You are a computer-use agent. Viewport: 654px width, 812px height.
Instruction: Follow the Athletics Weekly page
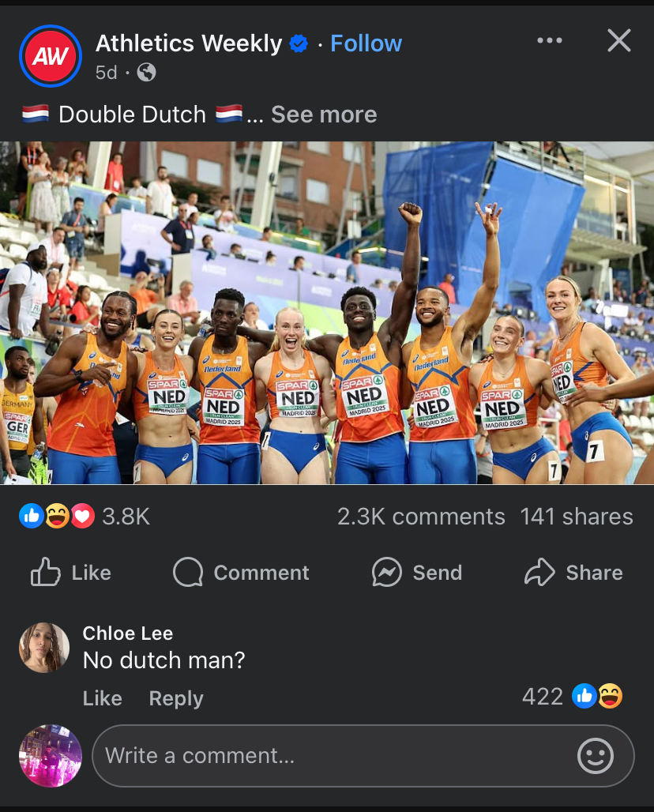366,43
